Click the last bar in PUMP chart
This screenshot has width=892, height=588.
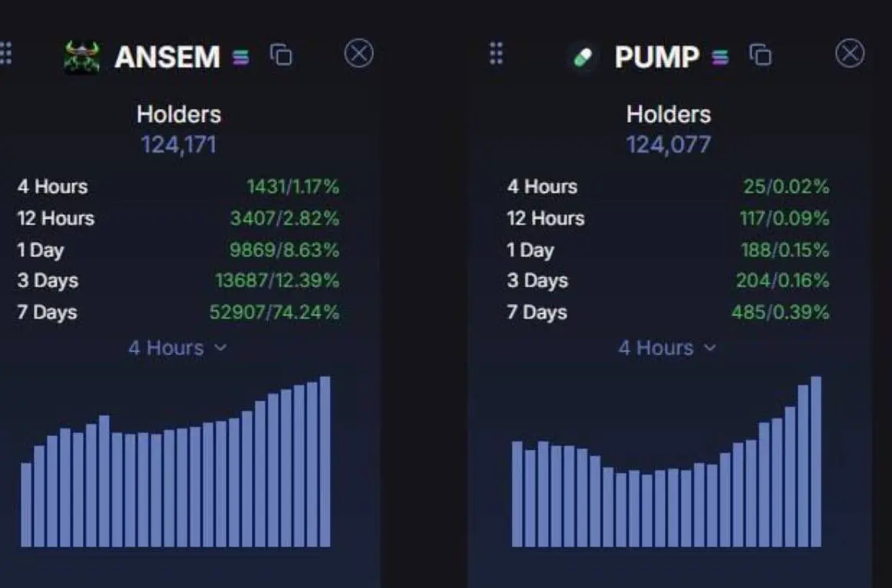(x=816, y=461)
